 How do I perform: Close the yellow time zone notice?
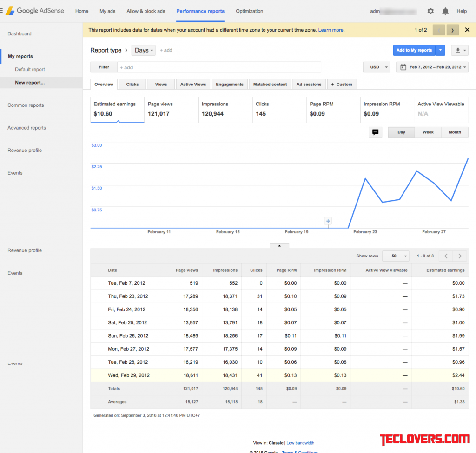[467, 30]
